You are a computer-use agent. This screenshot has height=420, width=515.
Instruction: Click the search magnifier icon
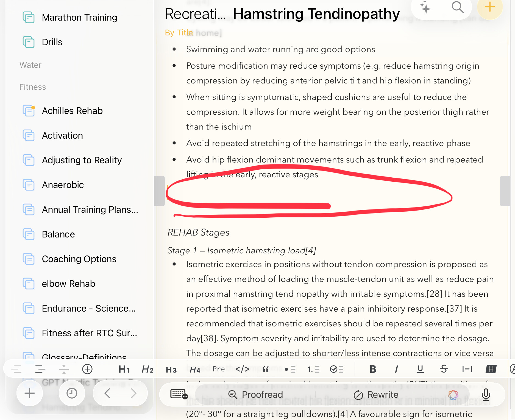click(458, 7)
